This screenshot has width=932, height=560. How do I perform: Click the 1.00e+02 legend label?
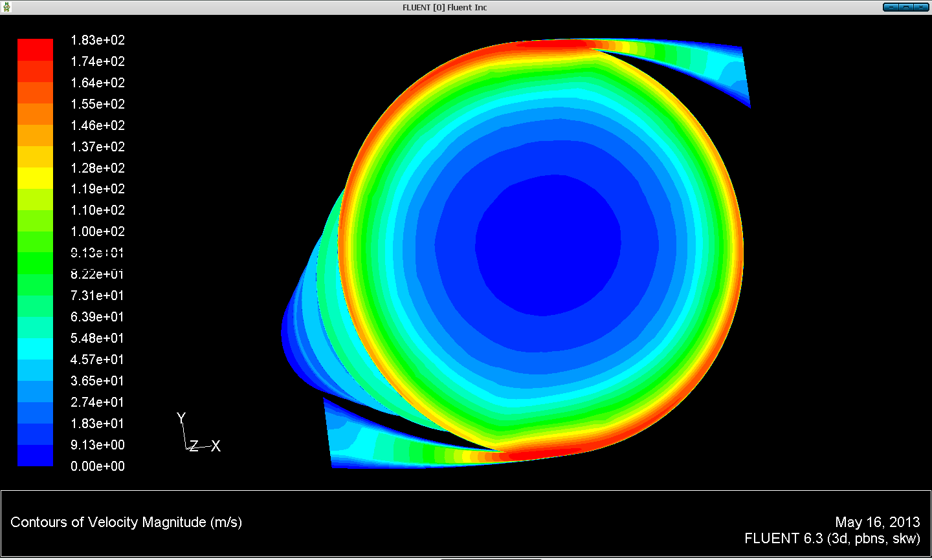98,232
